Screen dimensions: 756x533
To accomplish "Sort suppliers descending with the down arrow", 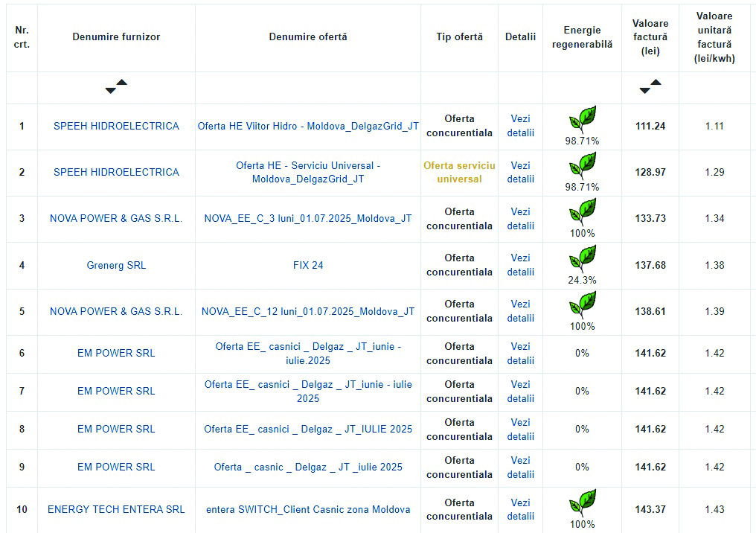I will (110, 91).
